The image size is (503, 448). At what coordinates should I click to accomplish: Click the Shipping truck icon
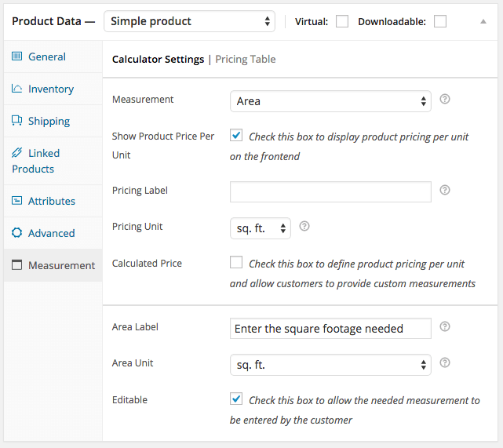point(17,121)
